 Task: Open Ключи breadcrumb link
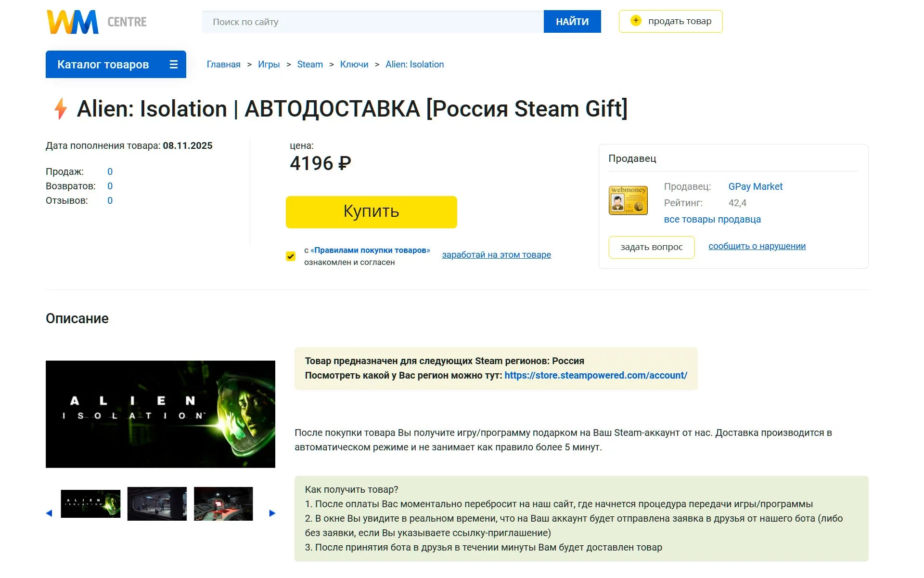(354, 65)
